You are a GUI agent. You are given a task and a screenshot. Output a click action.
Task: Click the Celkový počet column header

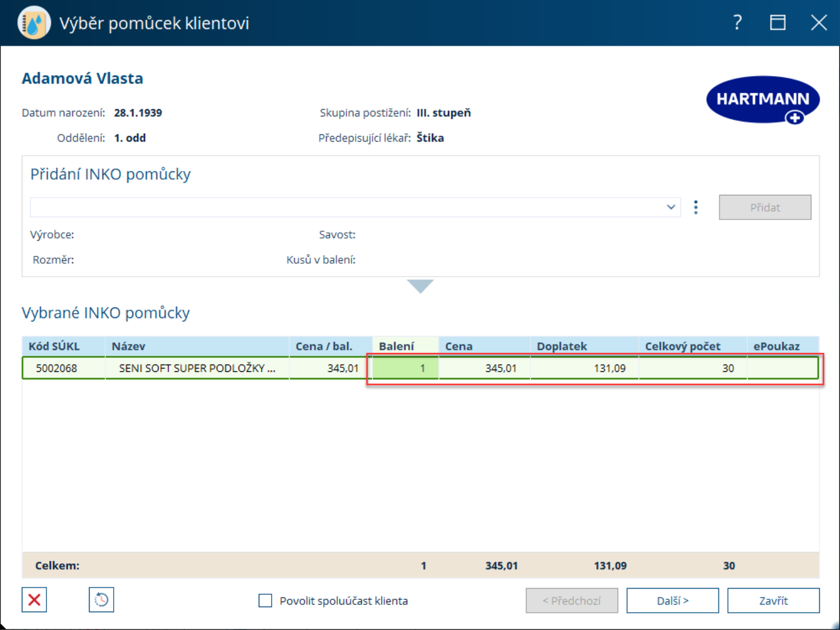[693, 346]
